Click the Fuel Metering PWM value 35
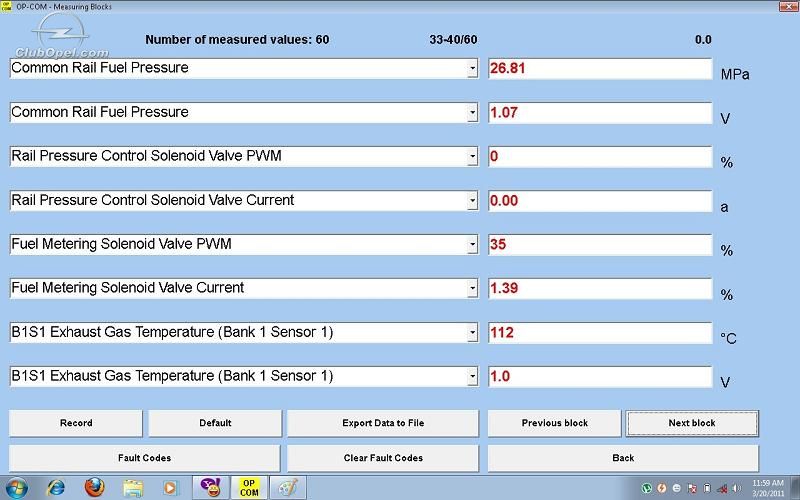The image size is (800, 500). pos(600,244)
